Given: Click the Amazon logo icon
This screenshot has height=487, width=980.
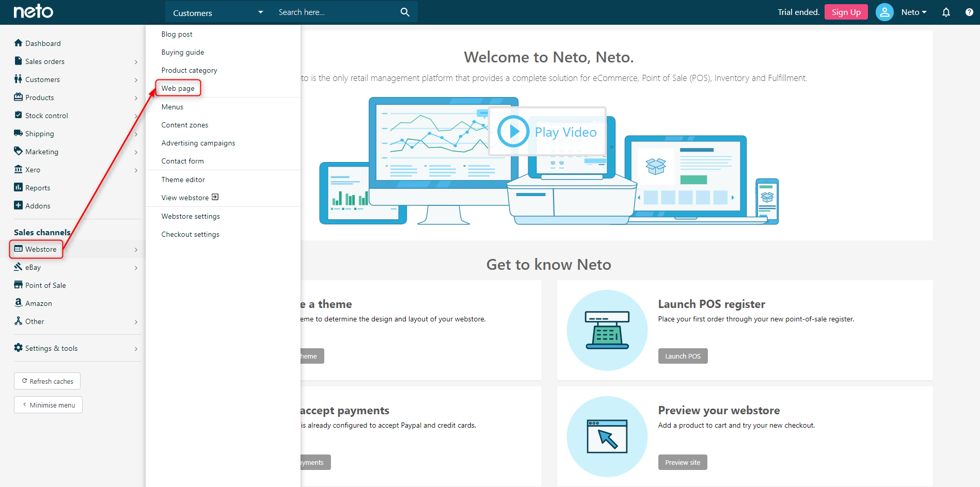Looking at the screenshot, I should (x=18, y=303).
